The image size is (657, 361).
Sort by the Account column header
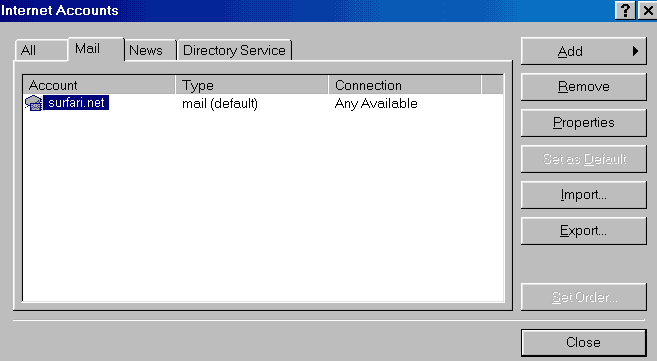point(99,85)
